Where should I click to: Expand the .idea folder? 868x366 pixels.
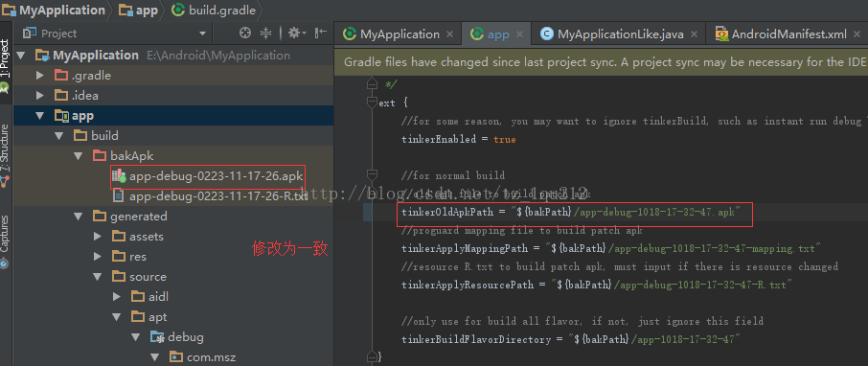[40, 95]
